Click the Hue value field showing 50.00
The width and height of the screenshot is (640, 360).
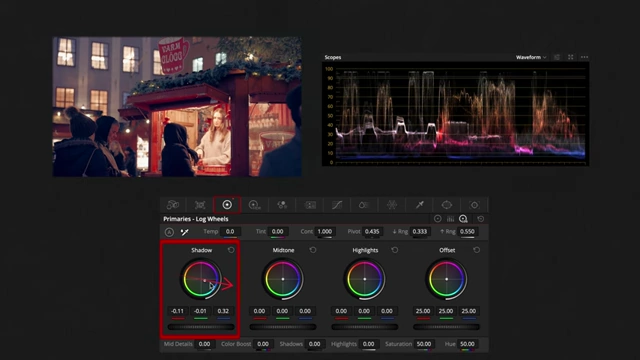pos(467,344)
